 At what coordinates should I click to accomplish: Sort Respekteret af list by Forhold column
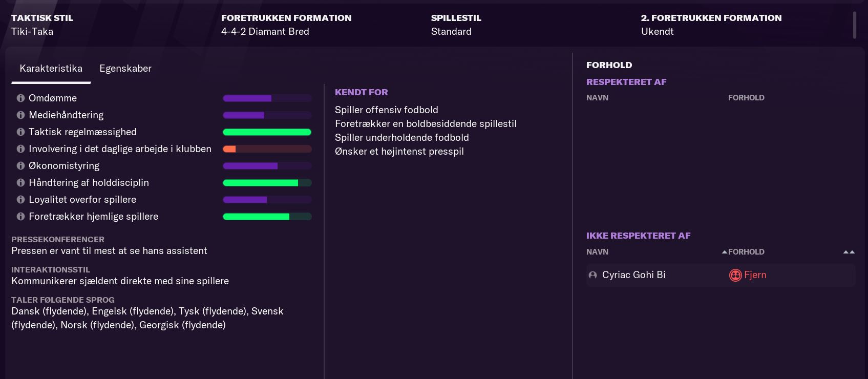746,98
